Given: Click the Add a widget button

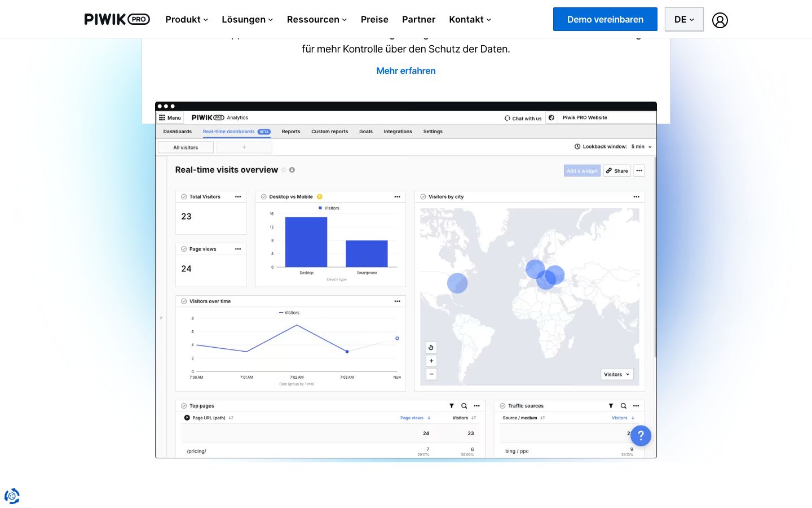Looking at the screenshot, I should pos(582,170).
